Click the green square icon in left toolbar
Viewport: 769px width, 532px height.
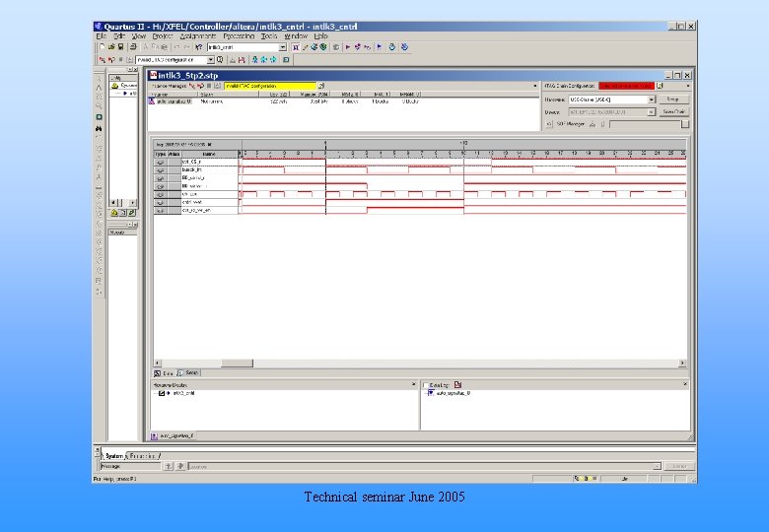point(99,117)
